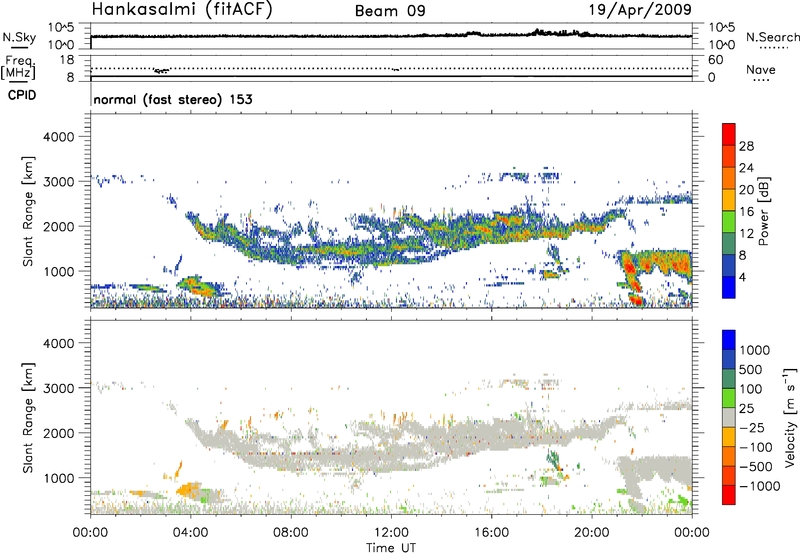The height and width of the screenshot is (554, 800).
Task: Select the 20–24 dB orange power swatch
Action: (729, 178)
